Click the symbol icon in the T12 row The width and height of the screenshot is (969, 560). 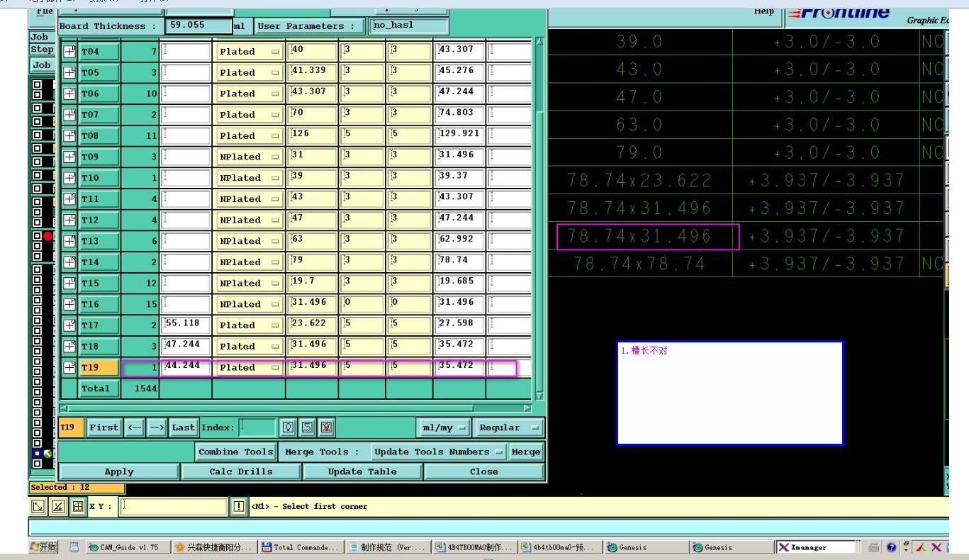coord(69,220)
